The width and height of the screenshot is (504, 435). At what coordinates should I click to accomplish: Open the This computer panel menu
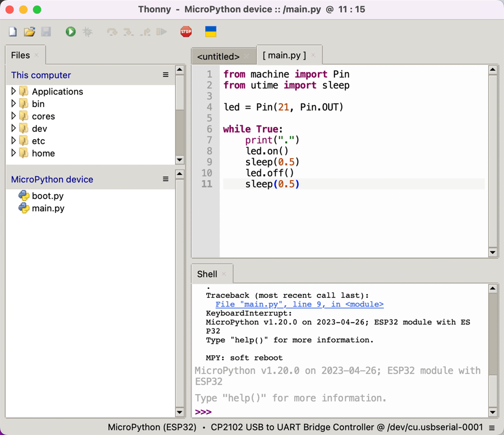(166, 75)
